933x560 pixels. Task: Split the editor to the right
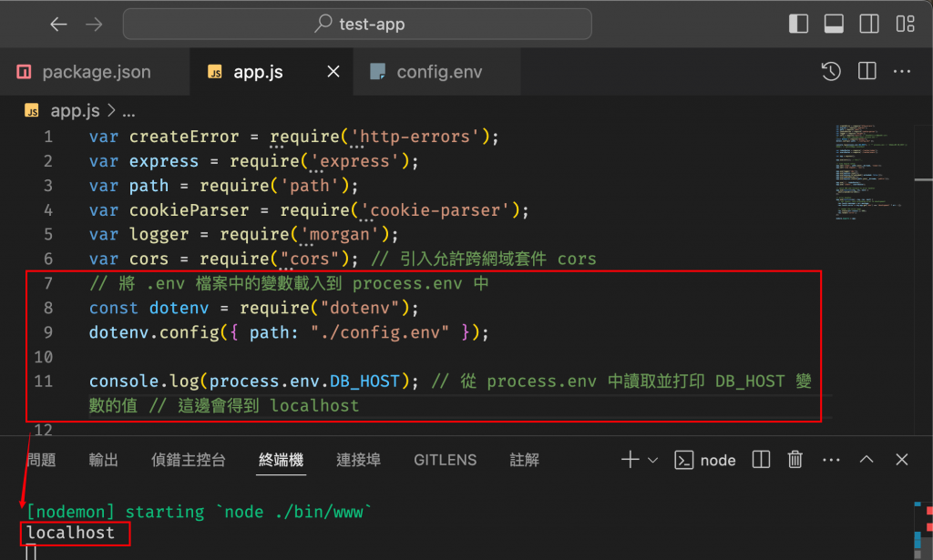867,71
